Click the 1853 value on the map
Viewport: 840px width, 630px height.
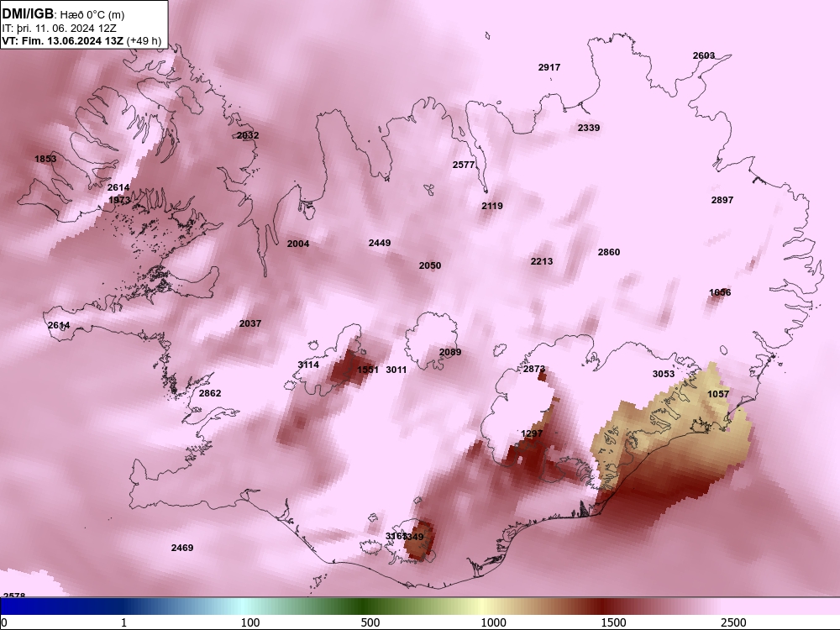click(x=45, y=159)
